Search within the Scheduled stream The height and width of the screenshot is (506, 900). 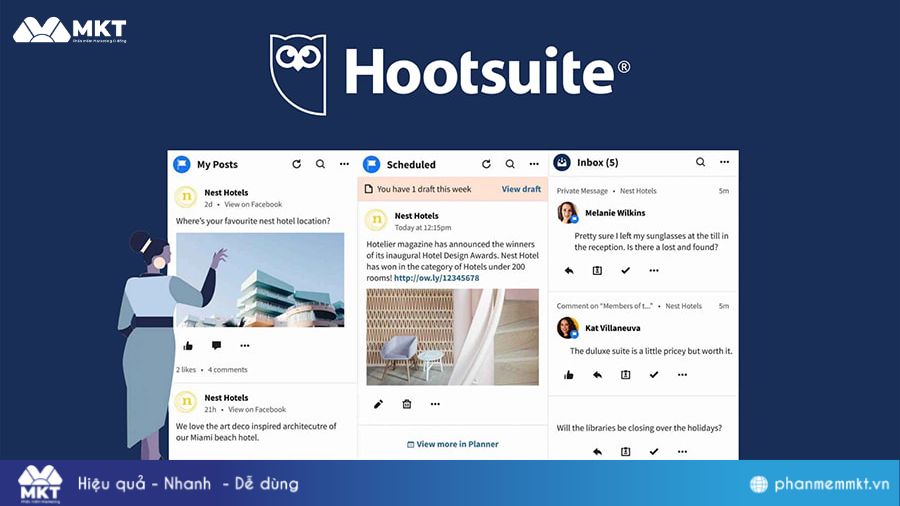[x=510, y=164]
